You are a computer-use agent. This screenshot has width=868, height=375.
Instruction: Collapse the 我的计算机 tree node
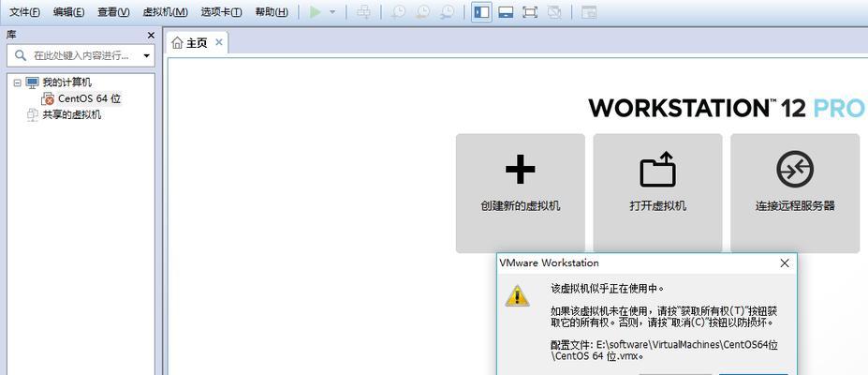17,82
